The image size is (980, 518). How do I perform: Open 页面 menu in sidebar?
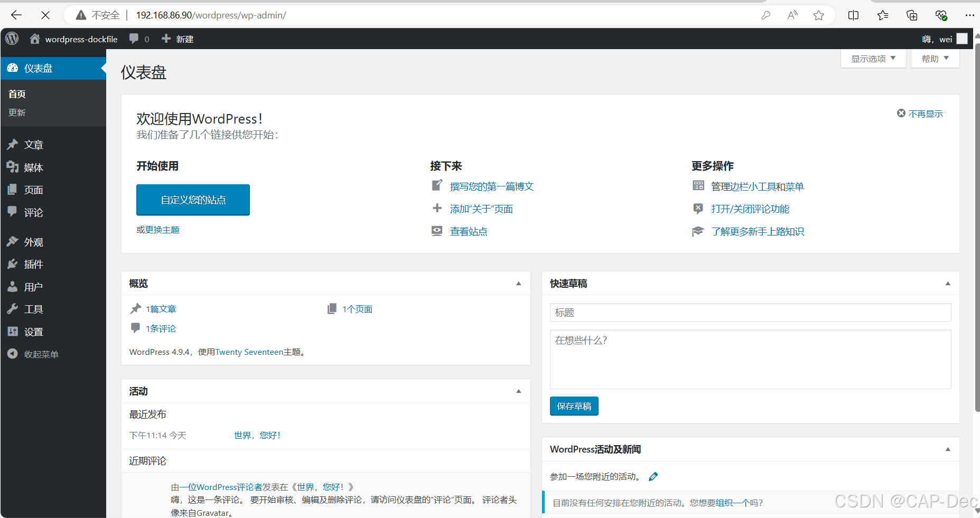pyautogui.click(x=53, y=190)
